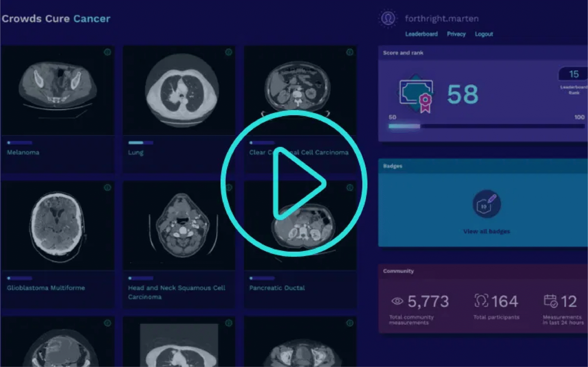
Task: Open the Privacy page
Action: pos(456,34)
